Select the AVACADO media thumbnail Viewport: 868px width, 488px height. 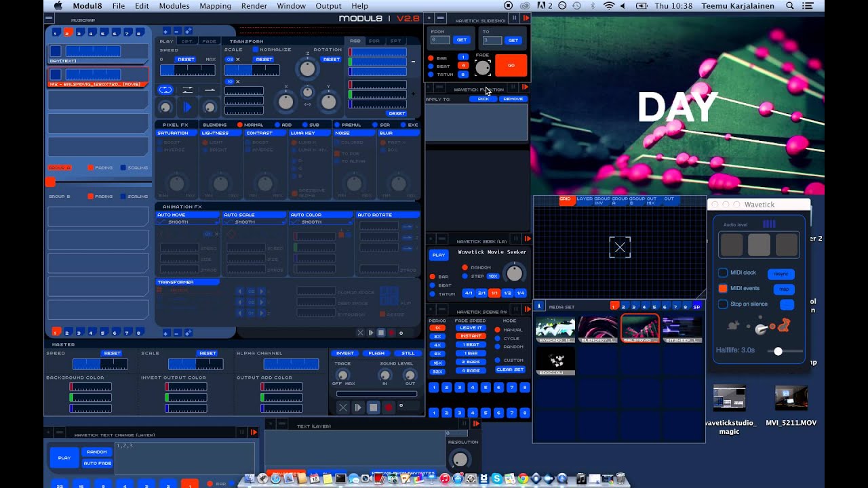pos(555,329)
